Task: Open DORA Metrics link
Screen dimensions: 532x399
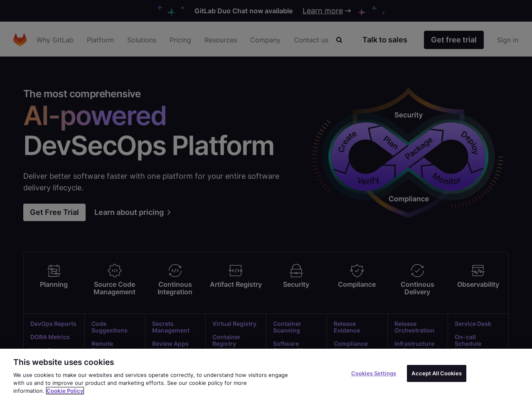Action: tap(50, 337)
